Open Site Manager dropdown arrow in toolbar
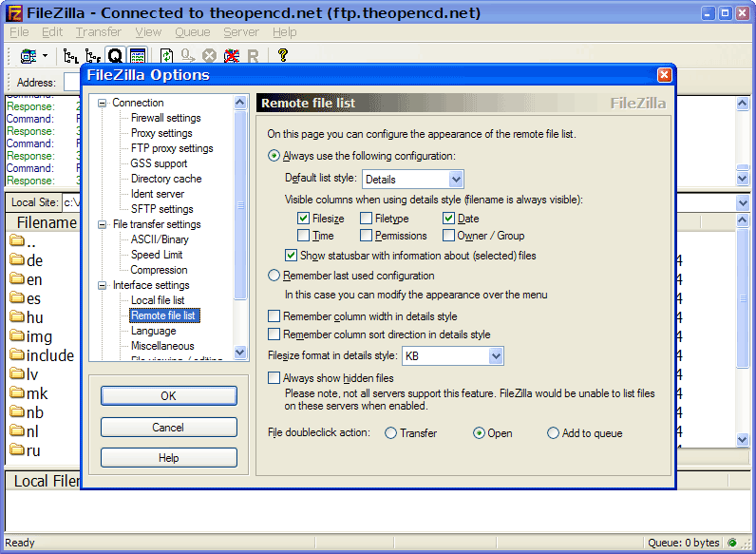Viewport: 756px width, 554px height. pyautogui.click(x=45, y=56)
